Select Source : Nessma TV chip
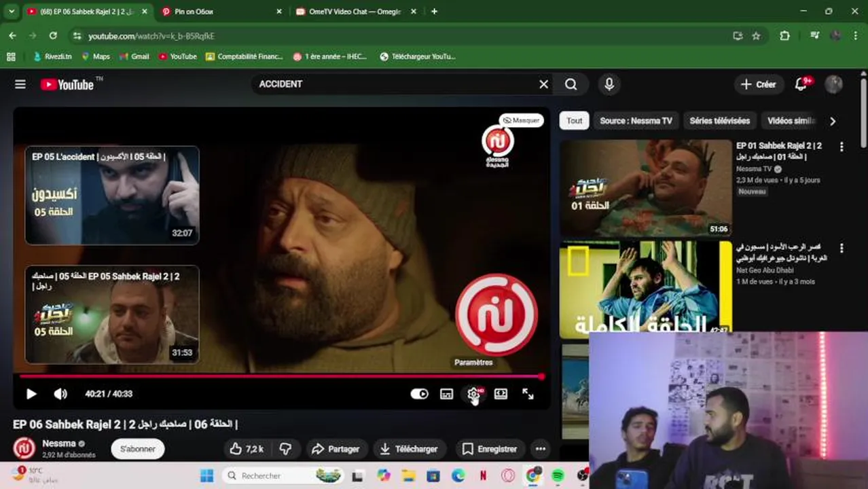The height and width of the screenshot is (489, 868). click(636, 121)
